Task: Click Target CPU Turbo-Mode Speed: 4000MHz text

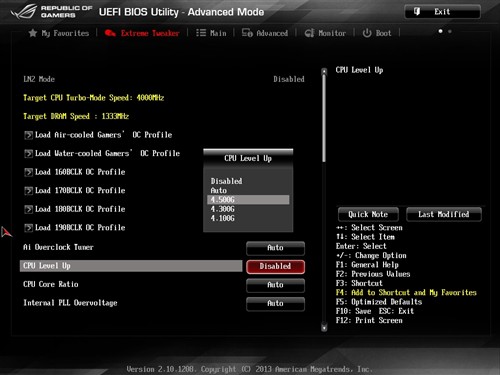Action: pyautogui.click(x=94, y=98)
